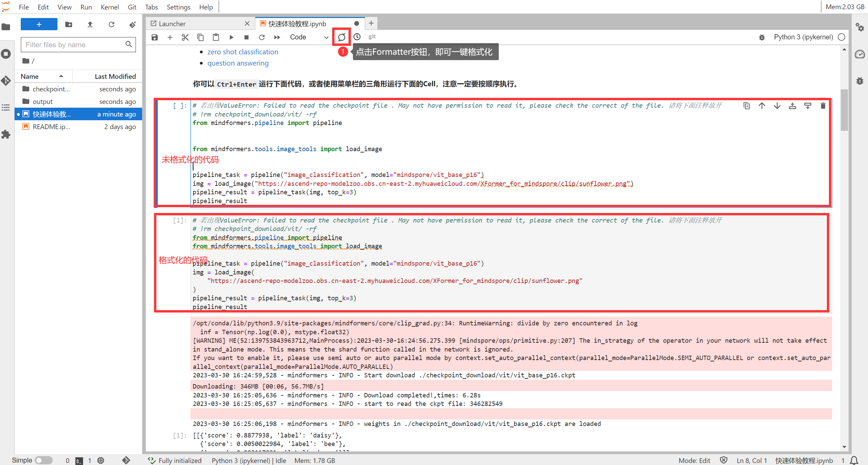Click the blue new launcher plus button
Image resolution: width=868 pixels, height=465 pixels.
[x=39, y=24]
